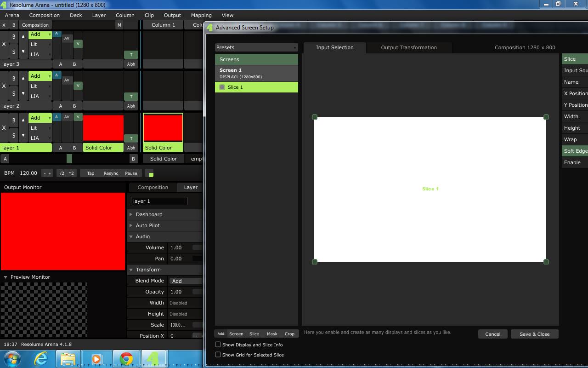Image resolution: width=588 pixels, height=368 pixels.
Task: Solo layer 2 with S button
Action: coord(14,93)
